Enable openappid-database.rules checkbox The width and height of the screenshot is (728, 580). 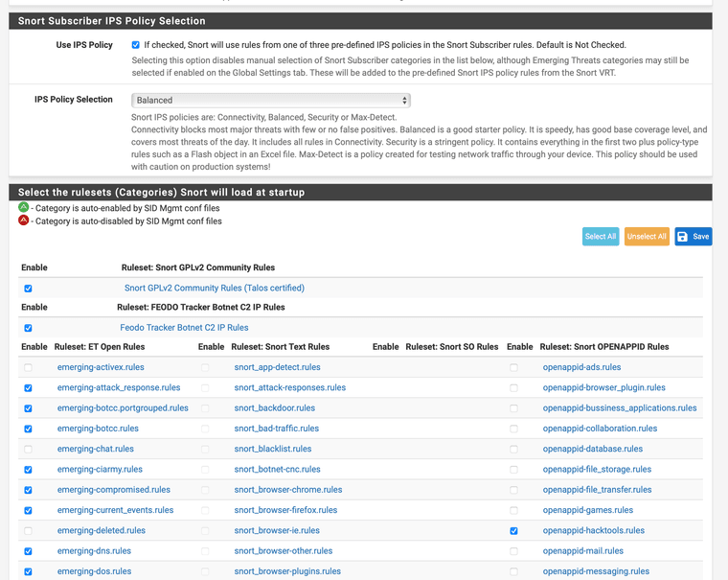coord(513,450)
